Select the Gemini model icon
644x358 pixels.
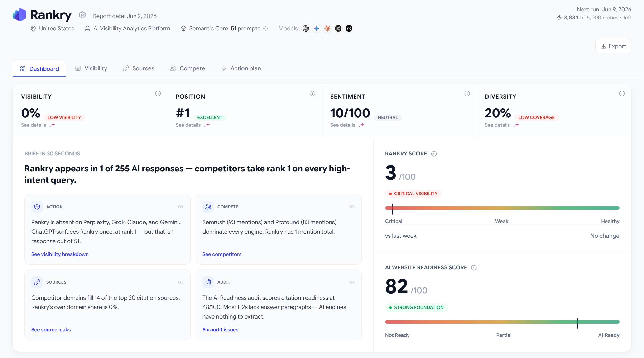click(x=317, y=29)
